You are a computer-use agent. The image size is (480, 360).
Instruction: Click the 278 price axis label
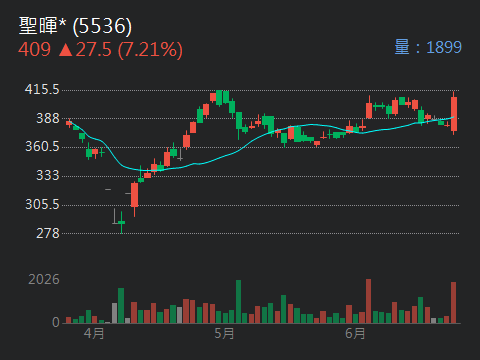pos(48,233)
